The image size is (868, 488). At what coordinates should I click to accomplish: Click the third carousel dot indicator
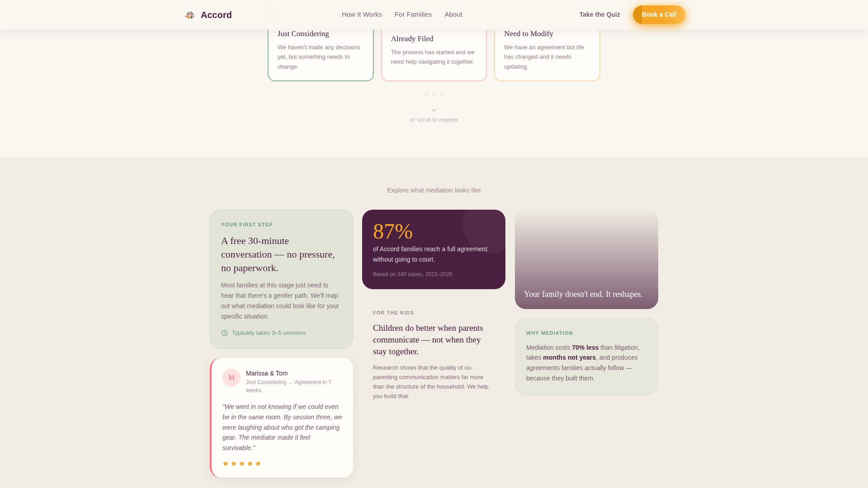[x=441, y=94]
